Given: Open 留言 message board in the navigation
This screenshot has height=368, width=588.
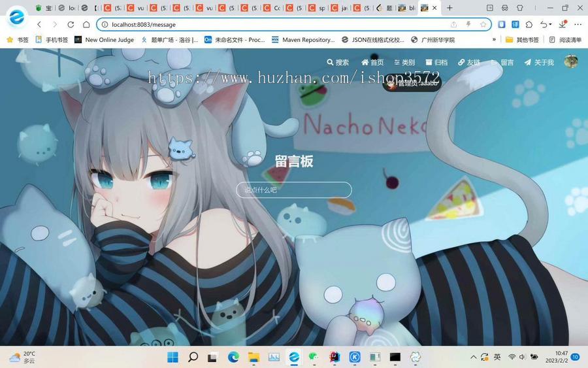Looking at the screenshot, I should pos(502,62).
